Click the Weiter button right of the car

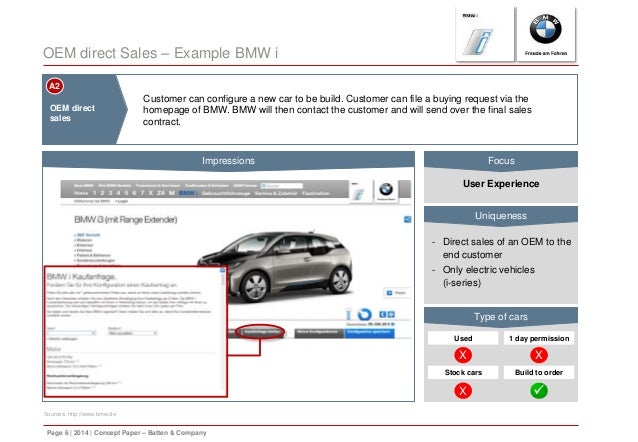tap(396, 293)
